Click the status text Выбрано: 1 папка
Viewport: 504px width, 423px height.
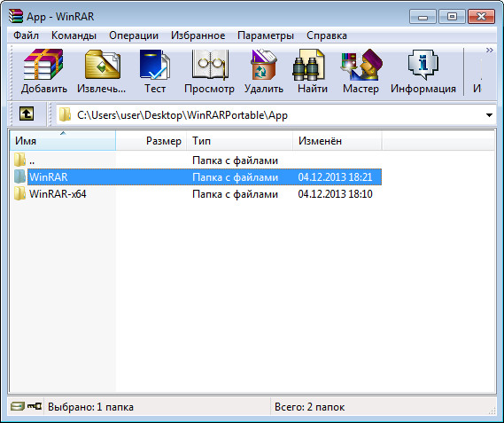click(90, 407)
